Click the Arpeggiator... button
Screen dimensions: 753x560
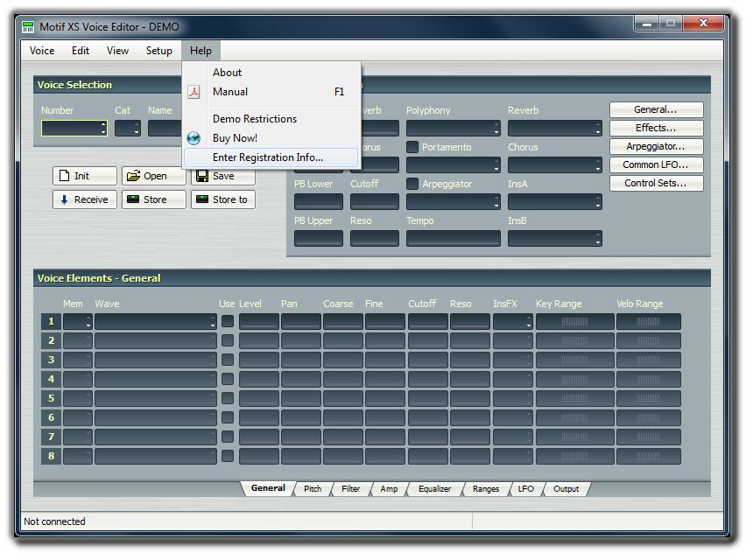657,146
